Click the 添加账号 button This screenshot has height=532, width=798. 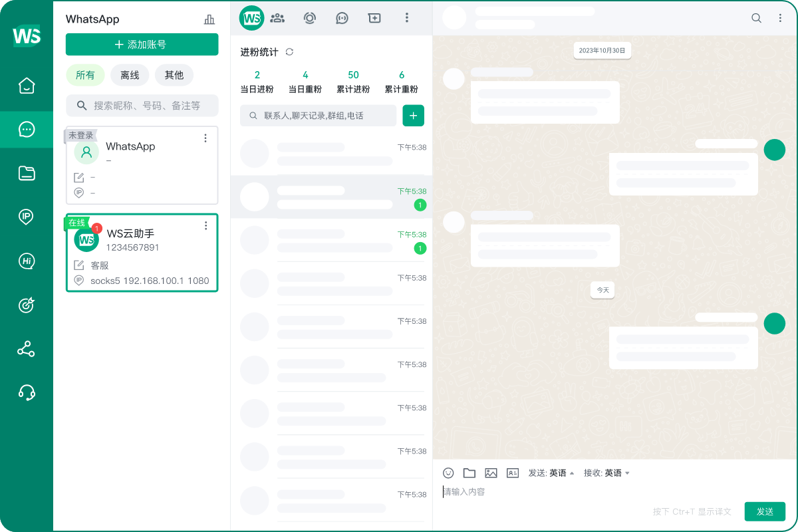(x=142, y=45)
